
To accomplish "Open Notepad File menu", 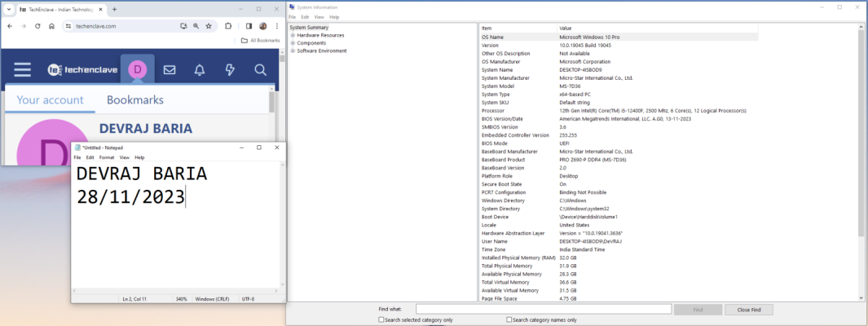I will pyautogui.click(x=77, y=158).
